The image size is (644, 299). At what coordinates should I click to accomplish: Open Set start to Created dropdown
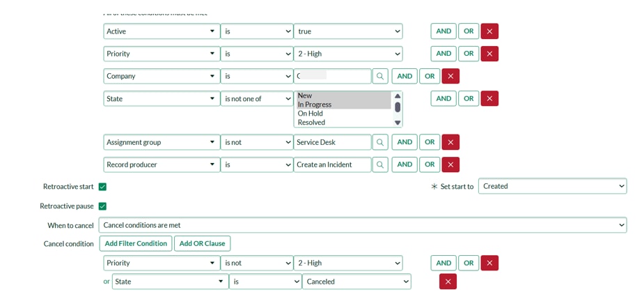553,186
